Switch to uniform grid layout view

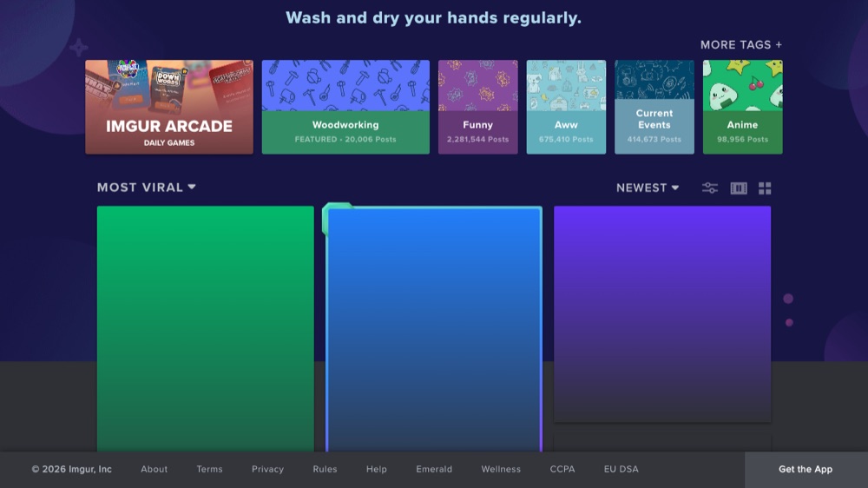(765, 188)
